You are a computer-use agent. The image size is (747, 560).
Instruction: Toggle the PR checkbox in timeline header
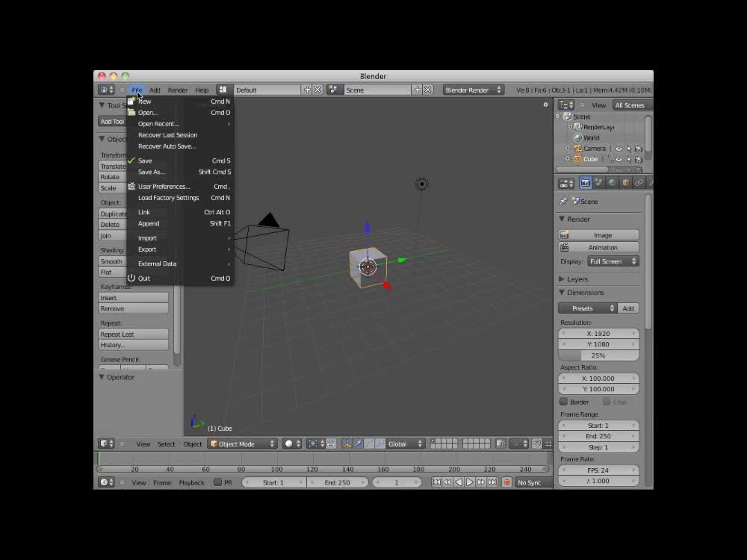click(217, 482)
